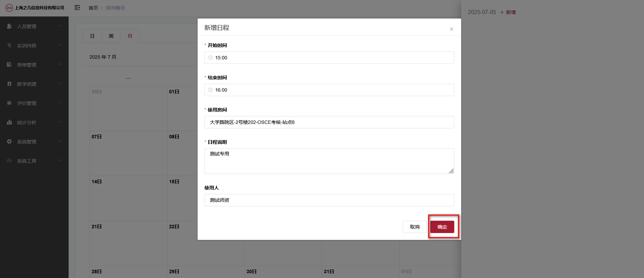The width and height of the screenshot is (644, 278).
Task: Open the 统计分析 sidebar menu
Action: [34, 122]
